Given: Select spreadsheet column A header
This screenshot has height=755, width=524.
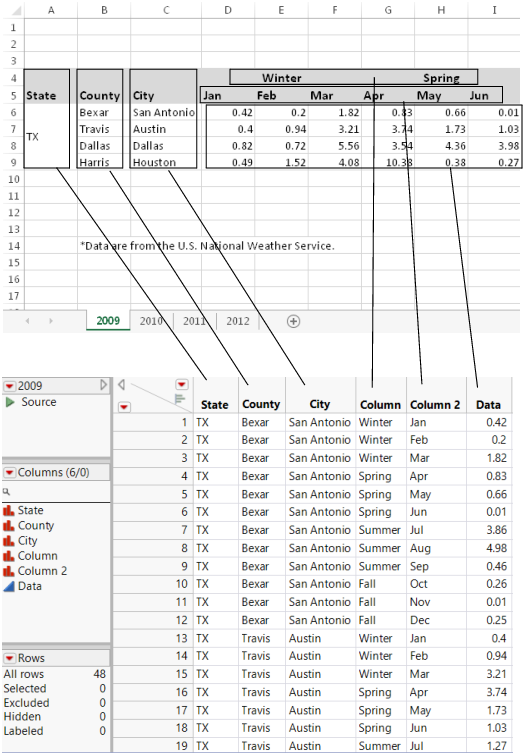Looking at the screenshot, I should point(51,10).
